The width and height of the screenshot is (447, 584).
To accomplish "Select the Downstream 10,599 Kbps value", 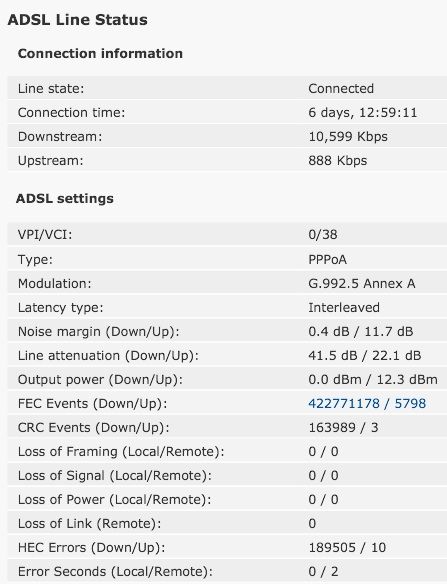I will (x=348, y=137).
